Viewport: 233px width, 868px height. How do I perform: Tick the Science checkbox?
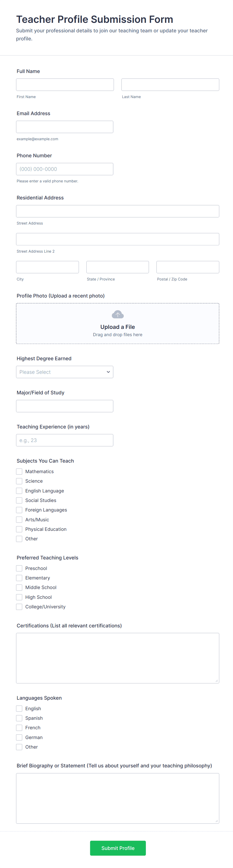(x=19, y=481)
